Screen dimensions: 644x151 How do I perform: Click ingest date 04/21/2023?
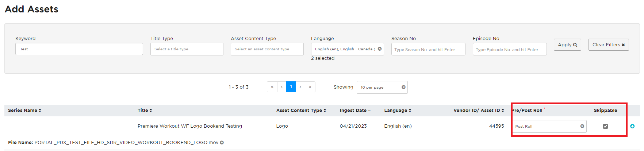(x=353, y=126)
